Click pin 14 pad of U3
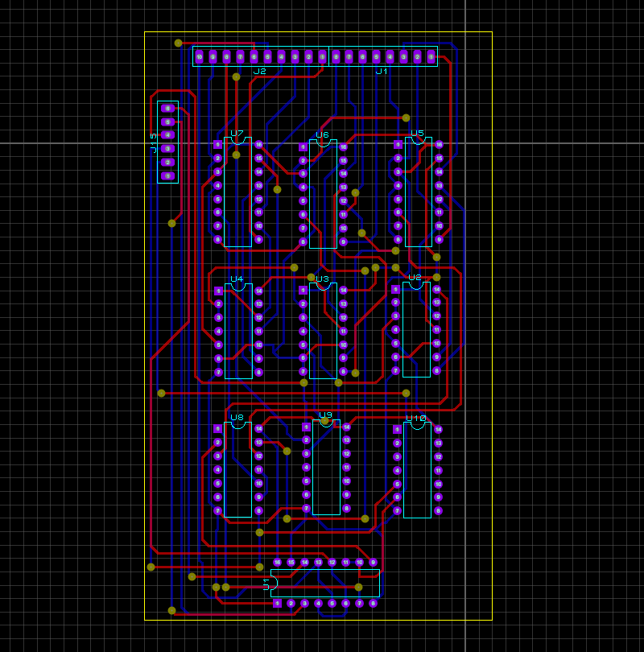 343,291
